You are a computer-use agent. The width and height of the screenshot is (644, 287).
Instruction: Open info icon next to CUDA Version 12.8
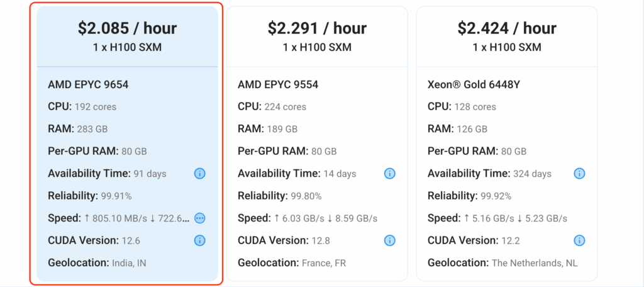click(x=389, y=240)
